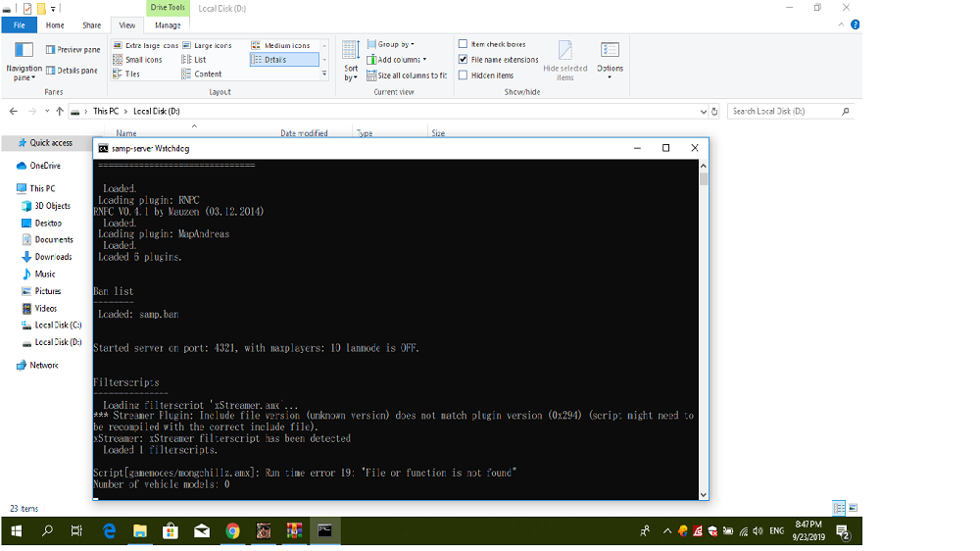The image size is (980, 551).
Task: Open recent locations dropdown
Action: pyautogui.click(x=47, y=112)
